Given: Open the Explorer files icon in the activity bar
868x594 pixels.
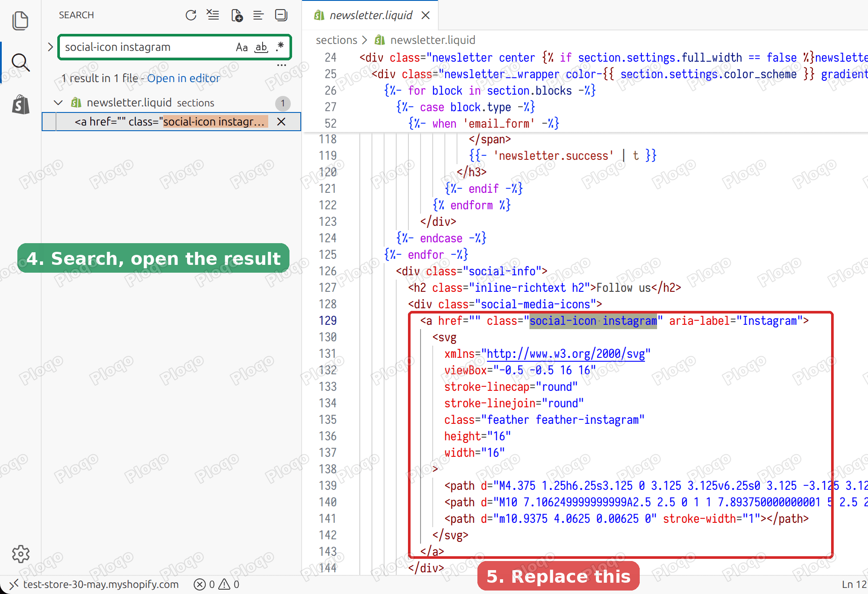Looking at the screenshot, I should pos(20,20).
